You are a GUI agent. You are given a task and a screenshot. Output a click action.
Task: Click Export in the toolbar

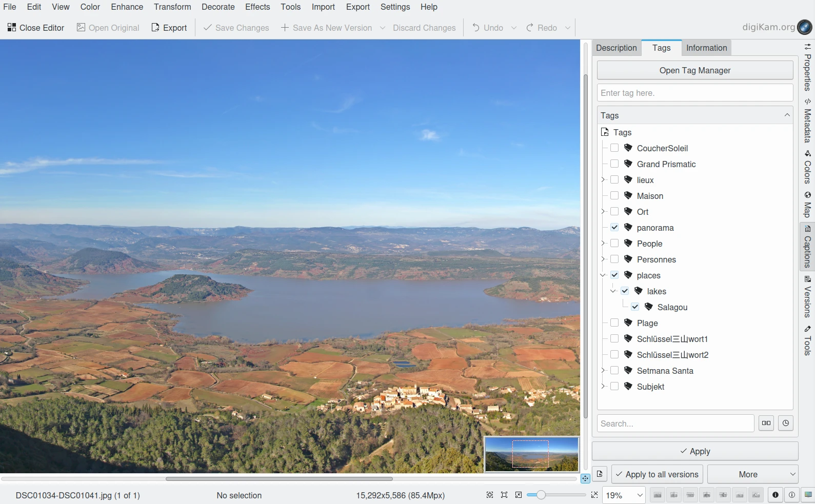pos(169,28)
